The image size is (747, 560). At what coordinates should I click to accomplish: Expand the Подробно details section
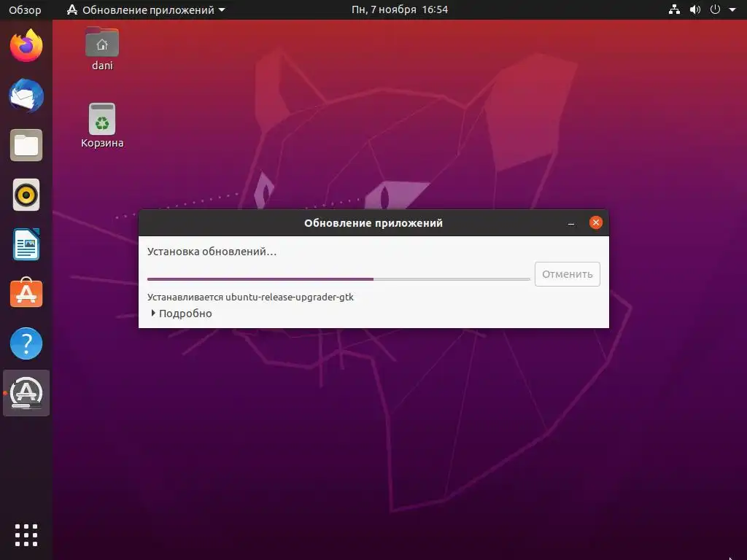[x=181, y=314]
